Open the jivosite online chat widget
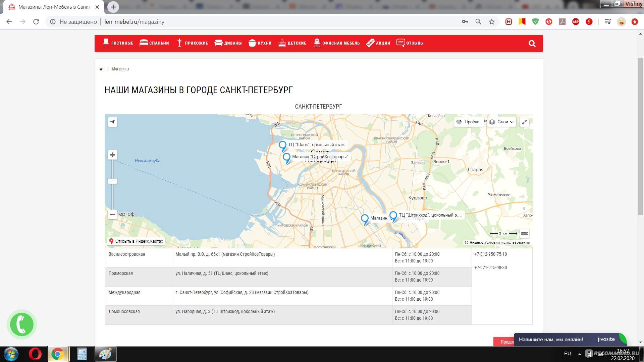The width and height of the screenshot is (644, 362). point(570,339)
